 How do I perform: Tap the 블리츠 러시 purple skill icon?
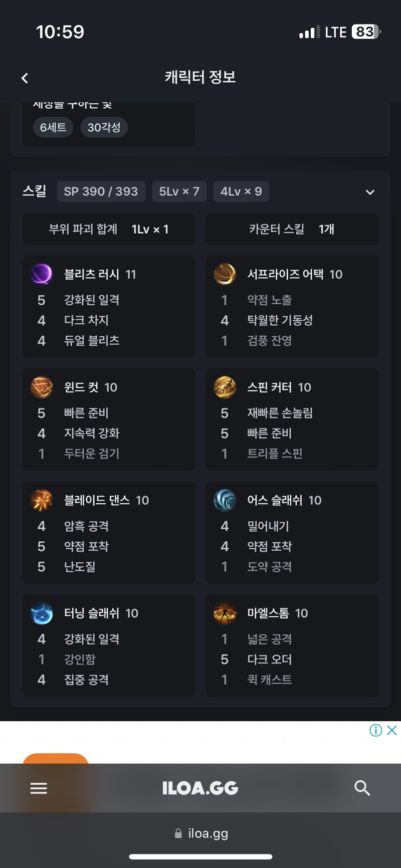pyautogui.click(x=42, y=274)
